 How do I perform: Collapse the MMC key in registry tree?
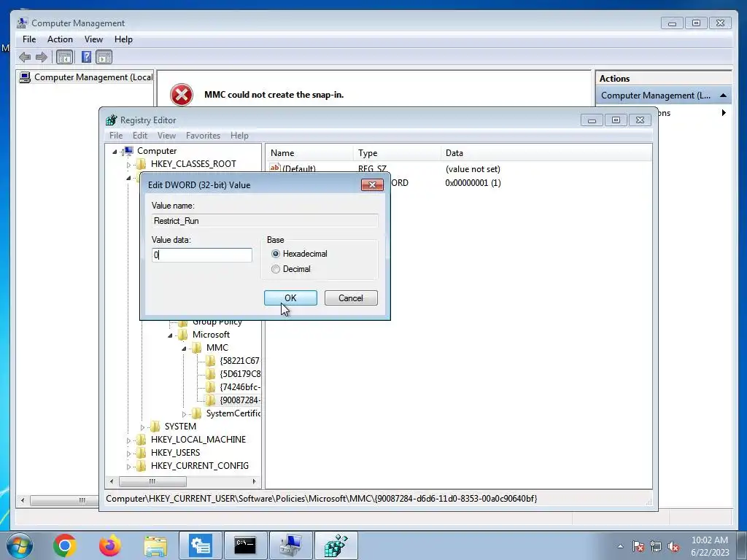point(184,349)
